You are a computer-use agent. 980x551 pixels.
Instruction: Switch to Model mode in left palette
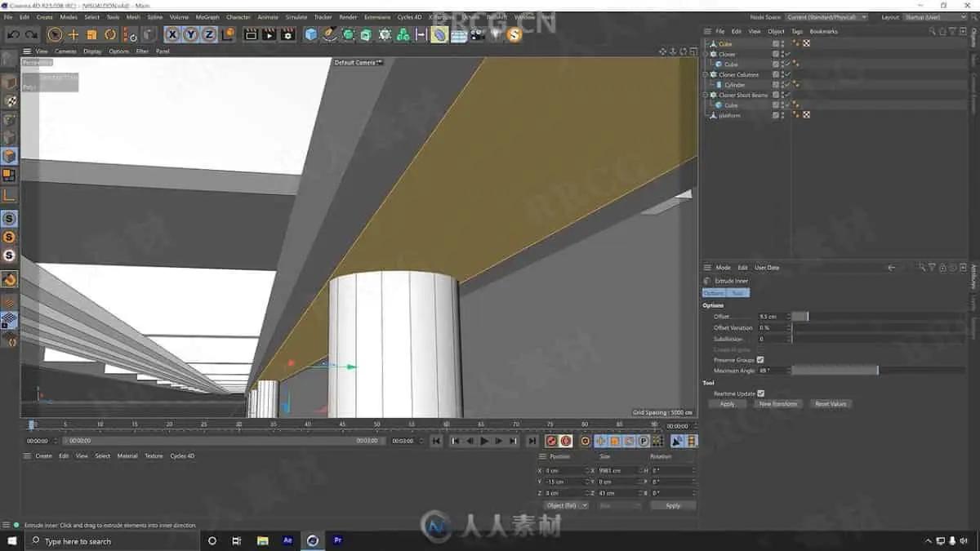tap(9, 82)
